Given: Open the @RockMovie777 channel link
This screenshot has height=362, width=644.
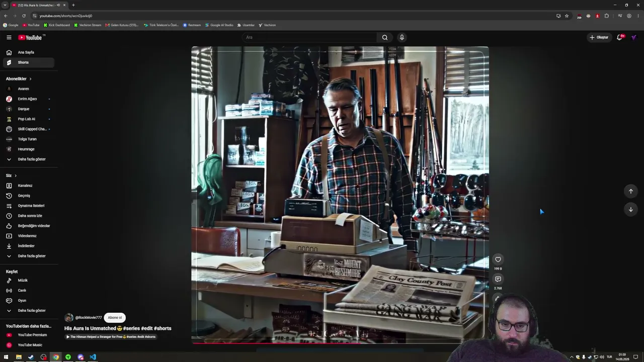Looking at the screenshot, I should pos(89,318).
